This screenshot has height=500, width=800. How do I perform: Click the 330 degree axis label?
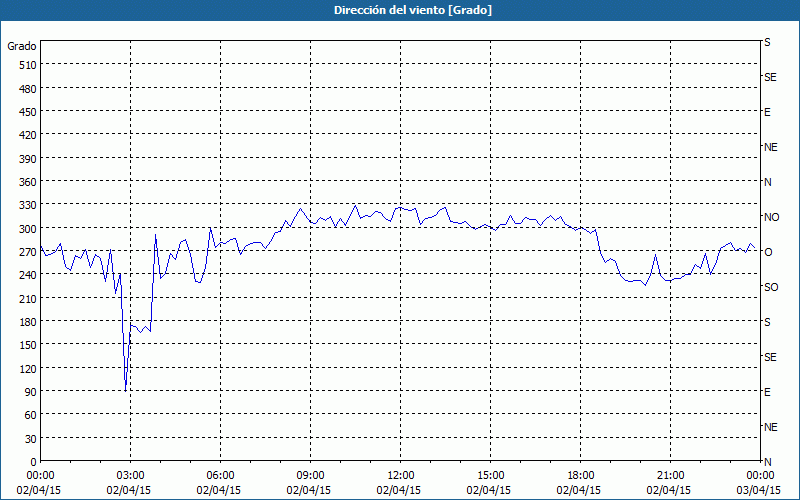point(28,205)
